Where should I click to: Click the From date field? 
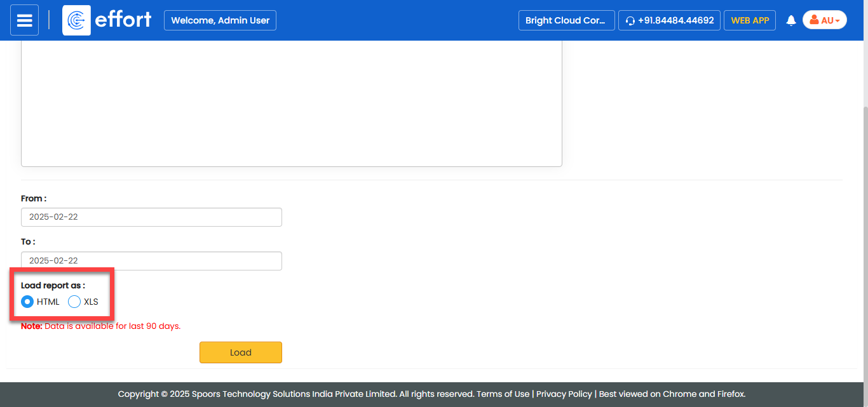coord(151,217)
